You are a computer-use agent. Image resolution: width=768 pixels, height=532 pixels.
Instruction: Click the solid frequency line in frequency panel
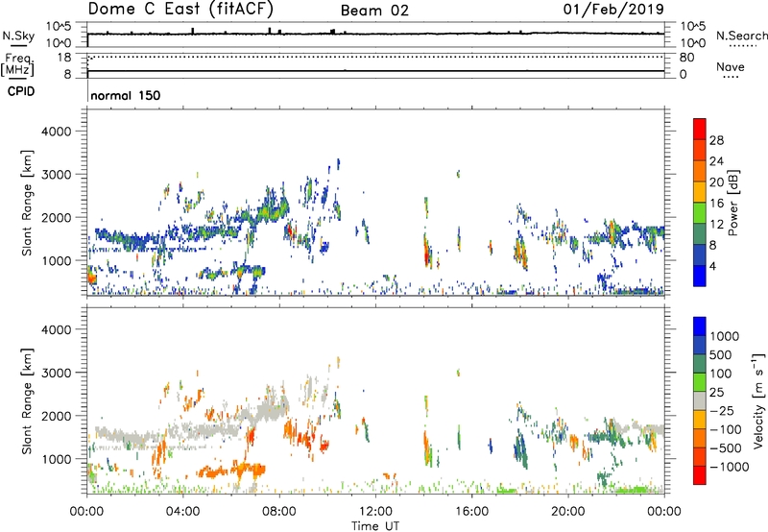click(375, 71)
